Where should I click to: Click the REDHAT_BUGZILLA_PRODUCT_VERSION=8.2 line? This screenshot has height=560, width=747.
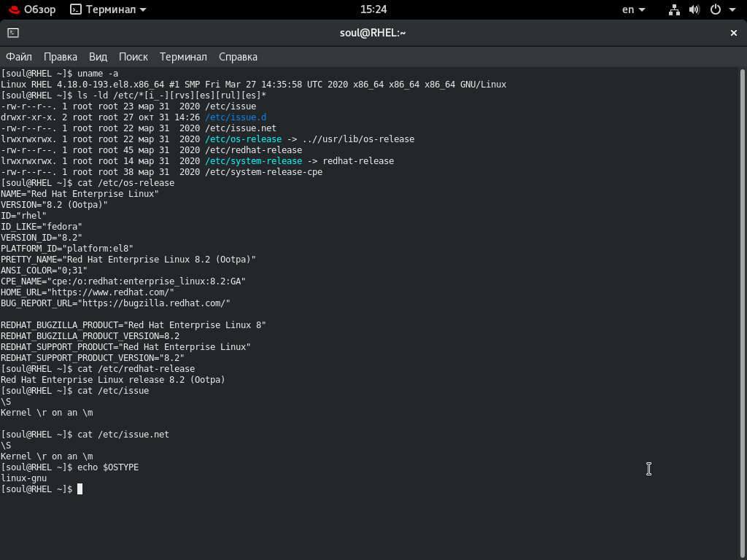(90, 336)
